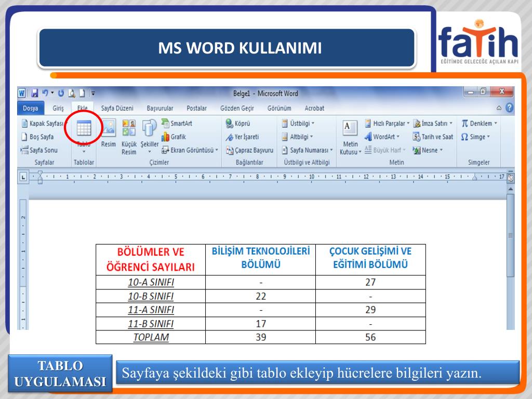
Task: Open the Customize Quick Access Toolbar arrow
Action: 93,93
